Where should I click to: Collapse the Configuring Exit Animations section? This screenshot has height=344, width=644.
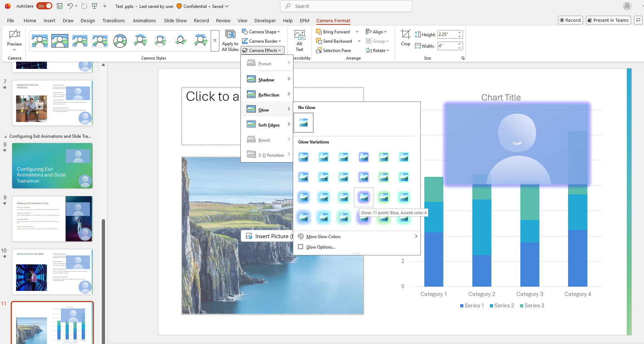[5, 137]
